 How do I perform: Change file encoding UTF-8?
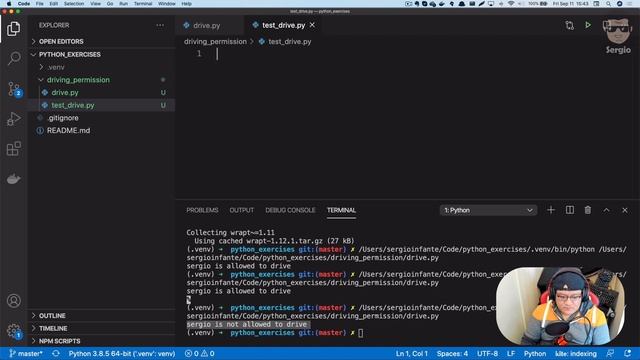click(487, 353)
